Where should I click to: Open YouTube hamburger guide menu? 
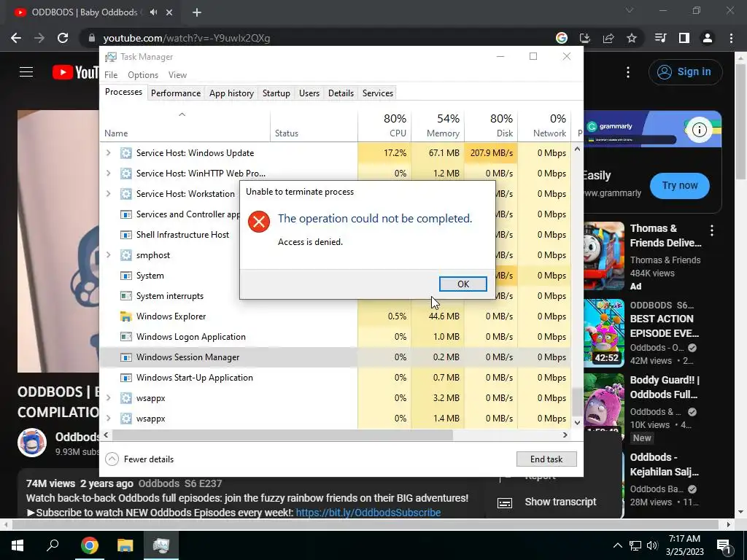[x=26, y=72]
